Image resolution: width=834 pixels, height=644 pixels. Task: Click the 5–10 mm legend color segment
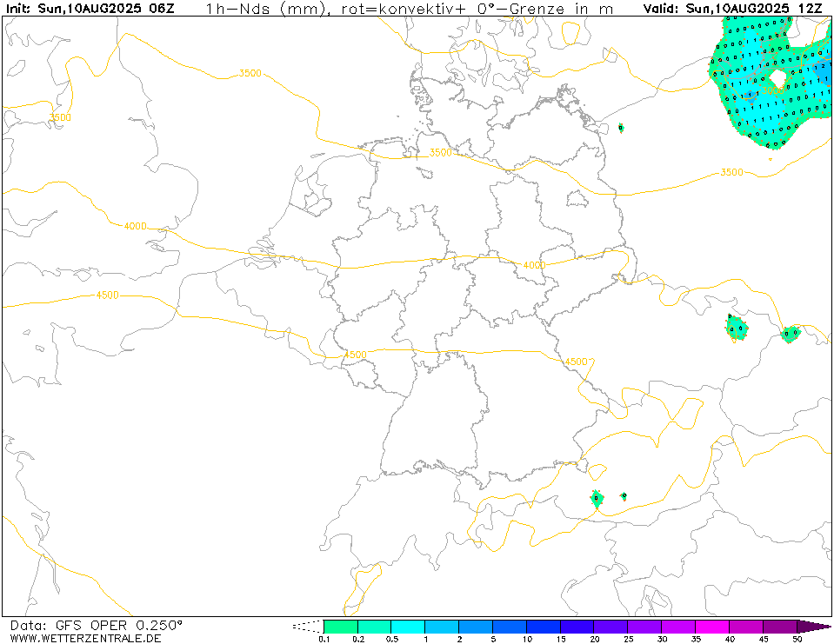pos(510,627)
